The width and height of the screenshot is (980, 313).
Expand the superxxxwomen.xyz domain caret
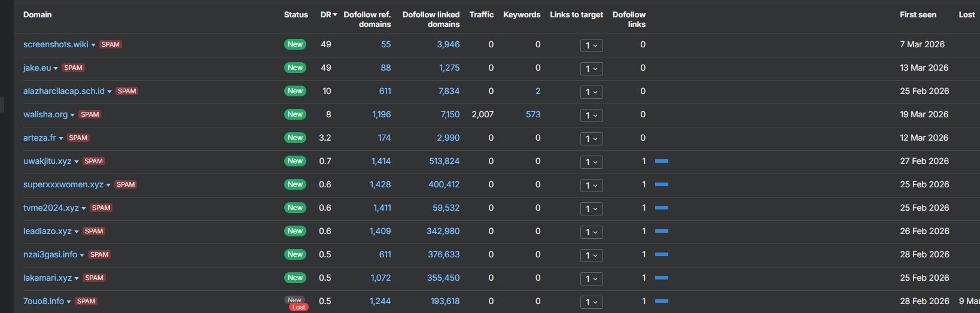click(x=108, y=185)
